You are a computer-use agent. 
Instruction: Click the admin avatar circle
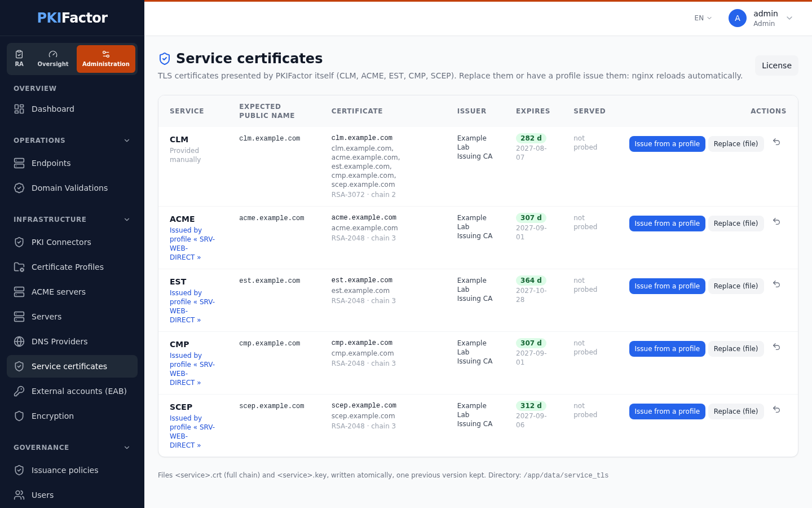point(738,18)
